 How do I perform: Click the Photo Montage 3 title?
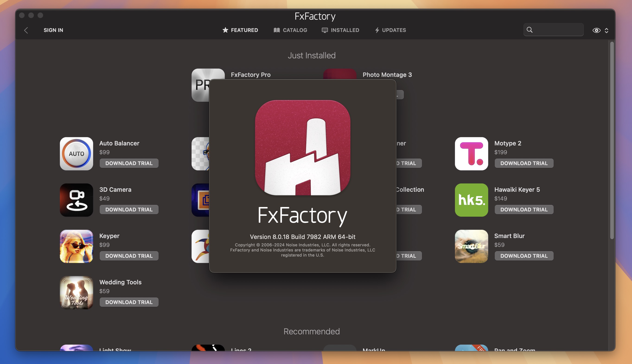[387, 75]
